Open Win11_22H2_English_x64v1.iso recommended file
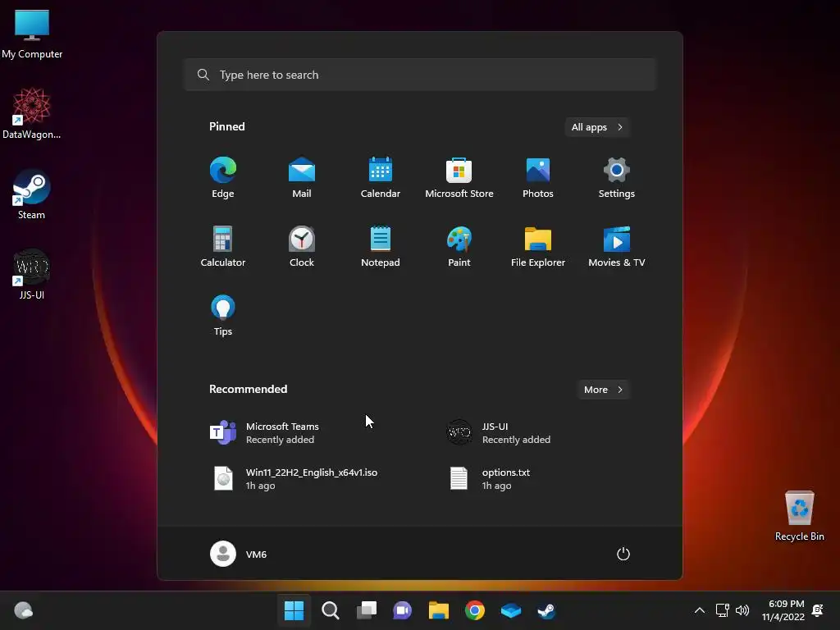This screenshot has width=840, height=630. click(294, 478)
